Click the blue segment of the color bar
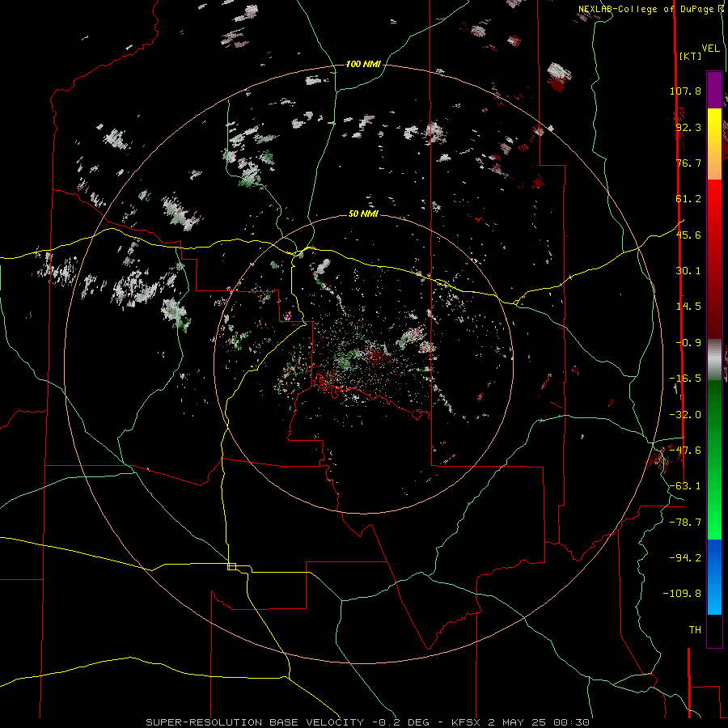Screen dimensions: 728x728 point(714,577)
